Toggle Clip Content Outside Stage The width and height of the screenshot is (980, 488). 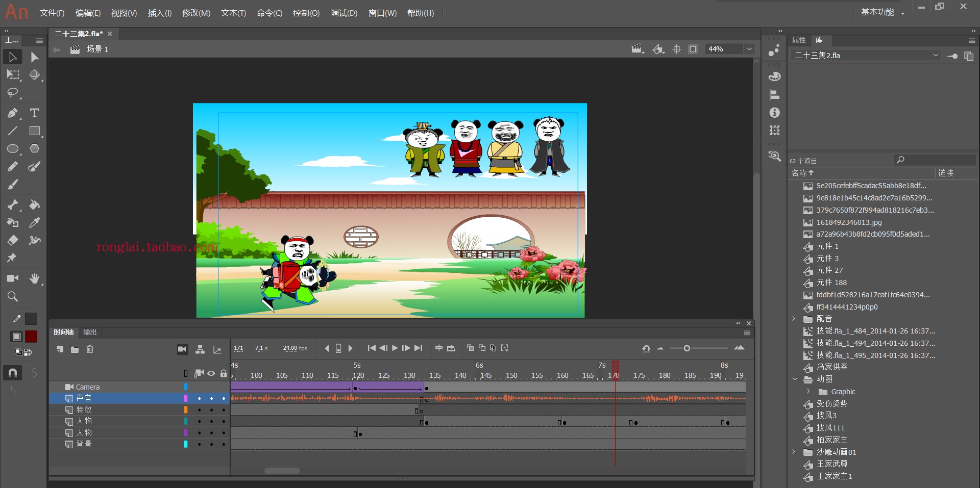click(693, 49)
